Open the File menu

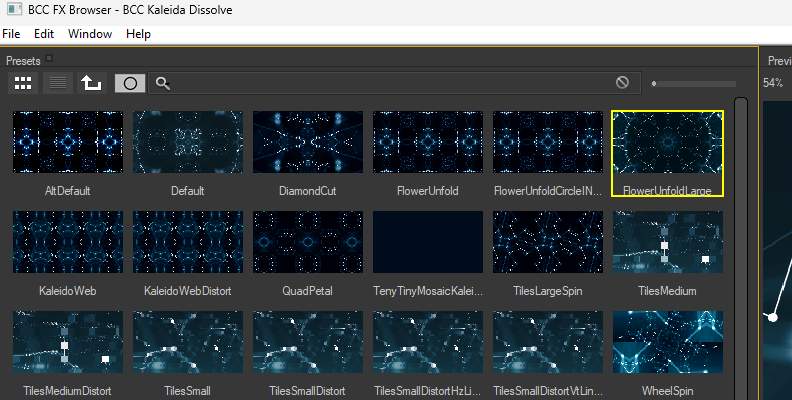tap(11, 34)
